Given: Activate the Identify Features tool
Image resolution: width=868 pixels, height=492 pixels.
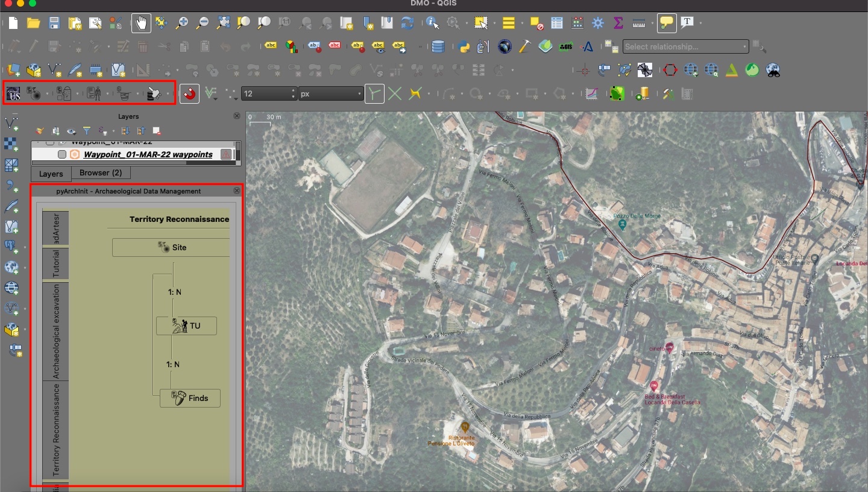Looking at the screenshot, I should 433,23.
